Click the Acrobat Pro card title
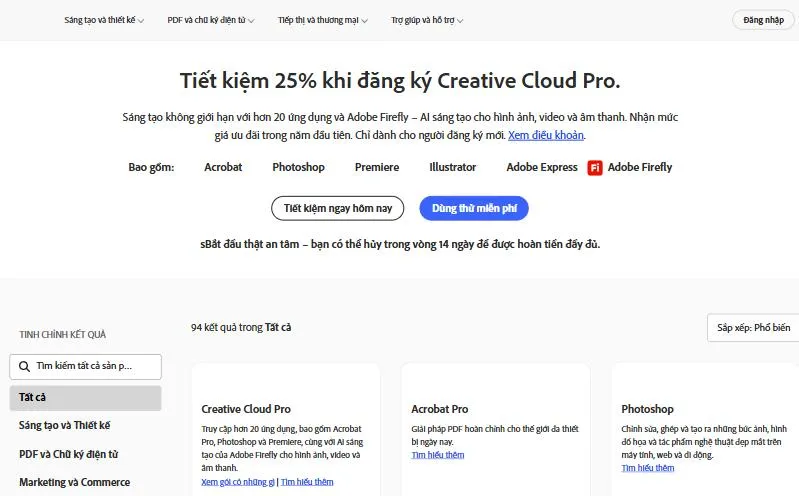 439,409
